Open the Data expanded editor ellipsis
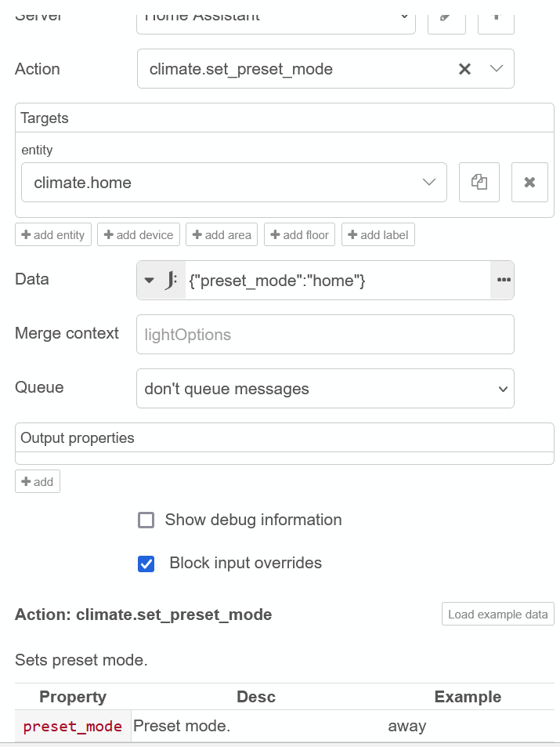This screenshot has height=747, width=560. (x=503, y=280)
